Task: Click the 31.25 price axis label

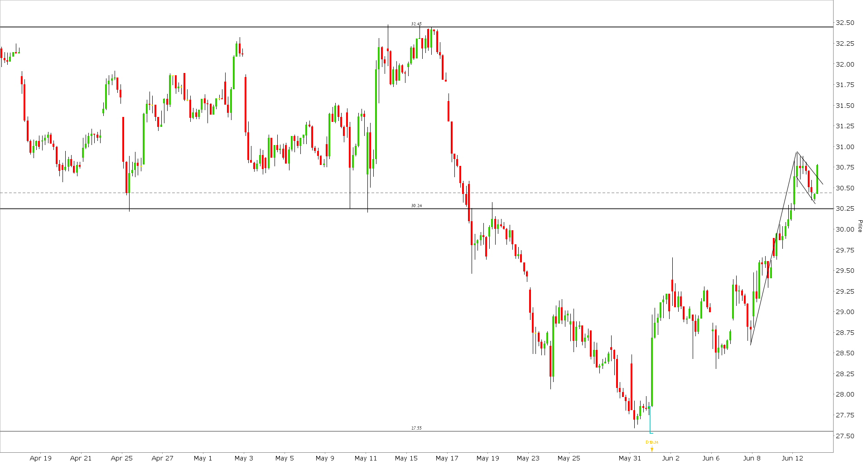Action: [845, 126]
